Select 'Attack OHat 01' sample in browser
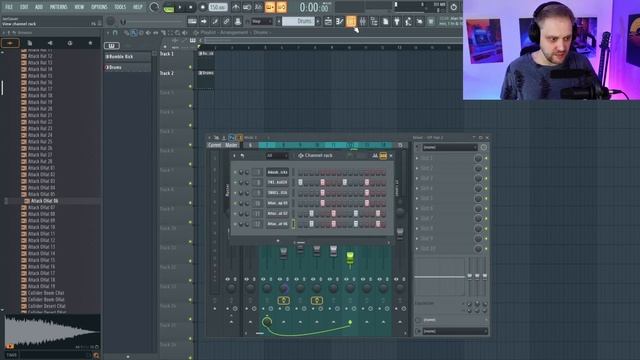Screen dimensions: 640x360 click(41, 168)
